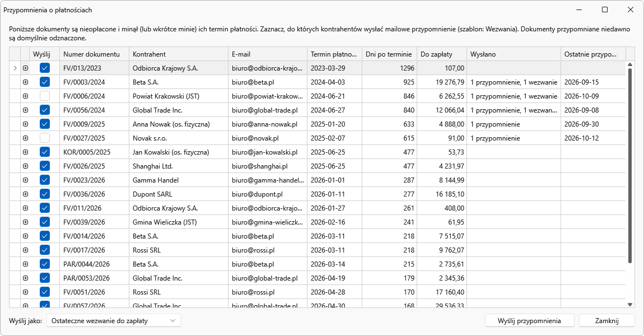The image size is (644, 336).
Task: Select the Beta S.A. cell of FV/0003/2024
Action: pos(178,82)
